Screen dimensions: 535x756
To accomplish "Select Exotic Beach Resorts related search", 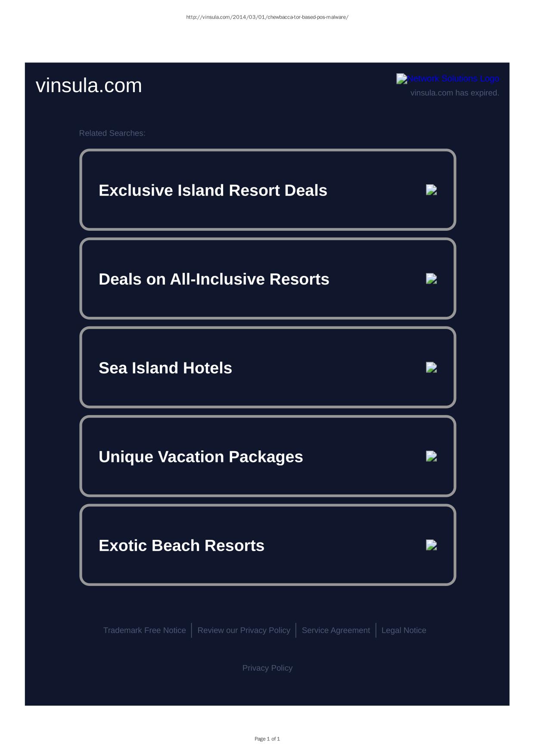I will coord(181,545).
